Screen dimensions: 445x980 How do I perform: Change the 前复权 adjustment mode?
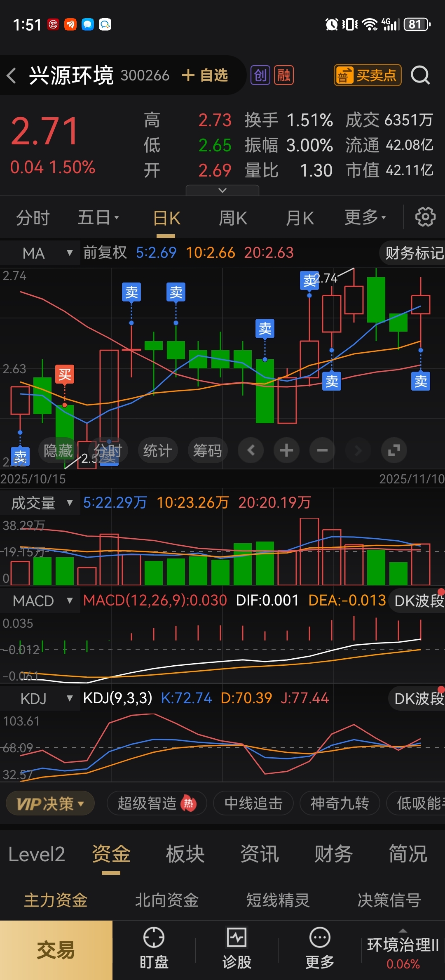(105, 252)
